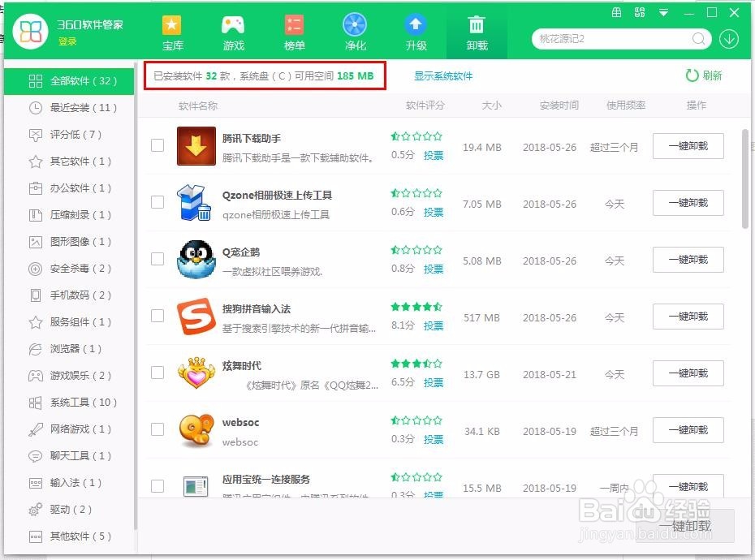Viewport: 755px width, 560px height.
Task: Sort by 软件评分 column header
Action: (x=425, y=106)
